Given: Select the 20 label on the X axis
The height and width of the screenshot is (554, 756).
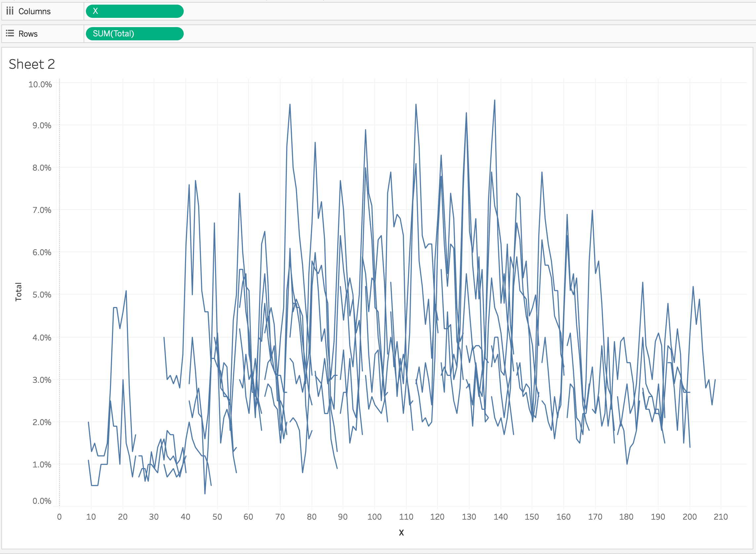Looking at the screenshot, I should (123, 517).
